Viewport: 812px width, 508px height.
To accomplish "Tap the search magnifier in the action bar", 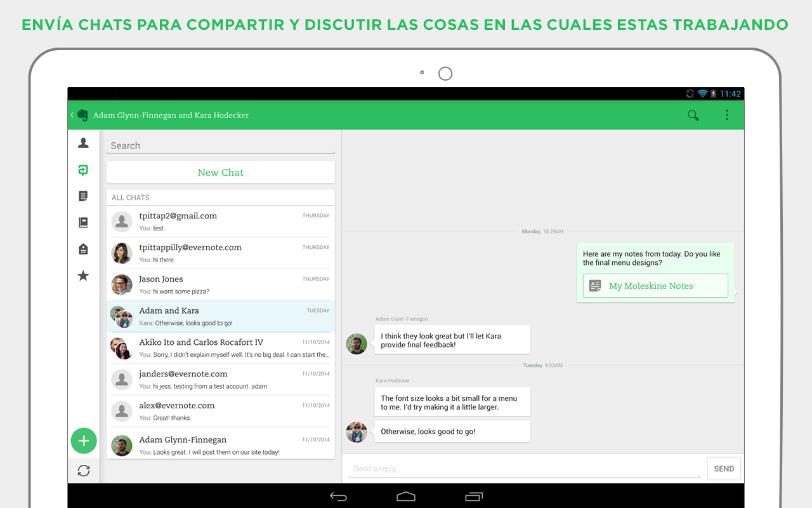I will 693,115.
